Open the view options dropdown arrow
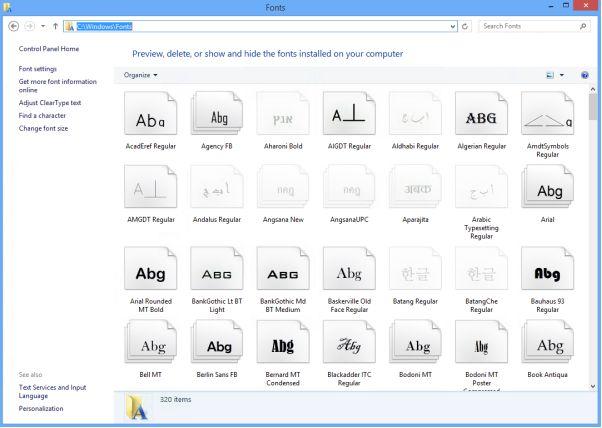Viewport: 602px width, 428px height. click(562, 75)
